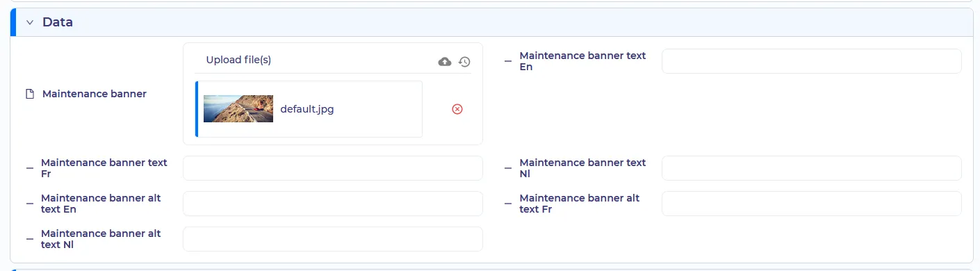Click the Maintenance banner text En label
The width and height of the screenshot is (980, 271).
click(582, 61)
